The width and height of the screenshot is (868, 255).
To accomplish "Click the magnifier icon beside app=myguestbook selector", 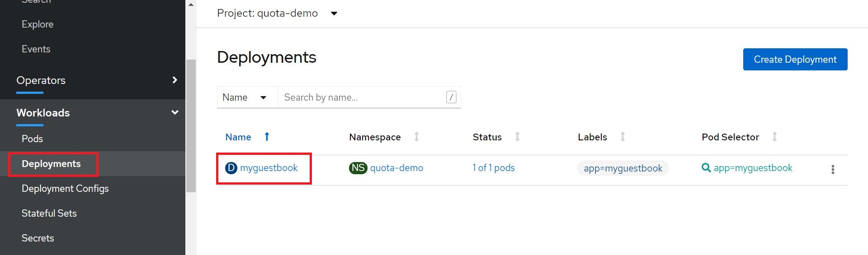I will click(706, 168).
